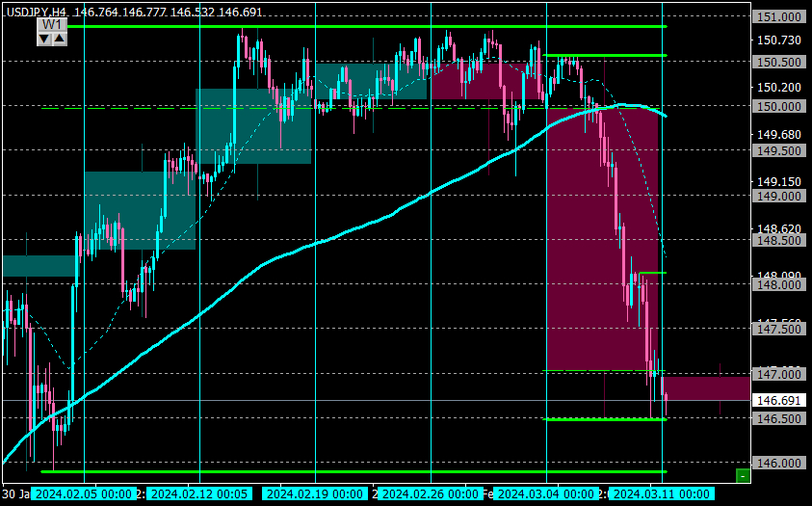Click the 150.730 price scale value
The image size is (812, 506).
pos(779,40)
